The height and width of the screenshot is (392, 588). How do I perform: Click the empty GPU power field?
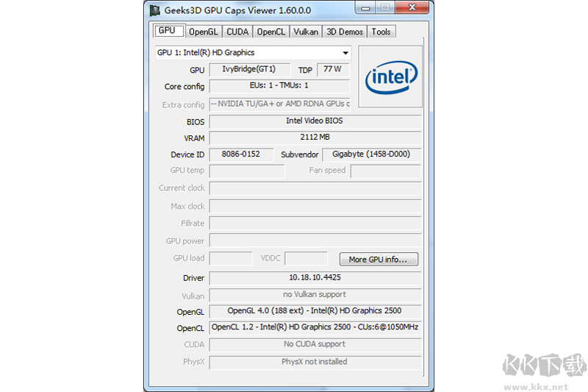tap(315, 240)
